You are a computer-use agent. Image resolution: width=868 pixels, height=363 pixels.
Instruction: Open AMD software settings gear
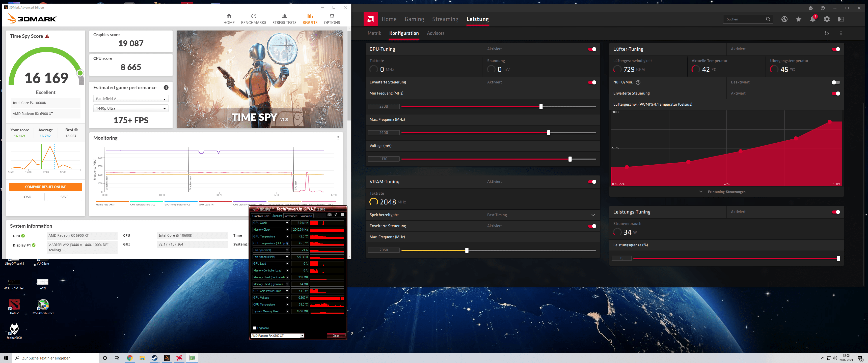[827, 19]
